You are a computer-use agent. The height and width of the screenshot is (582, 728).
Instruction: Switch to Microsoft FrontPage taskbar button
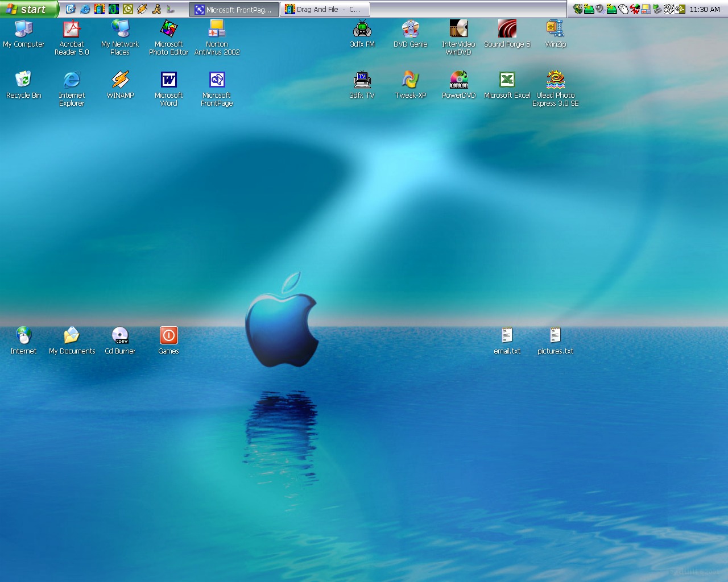coord(234,10)
